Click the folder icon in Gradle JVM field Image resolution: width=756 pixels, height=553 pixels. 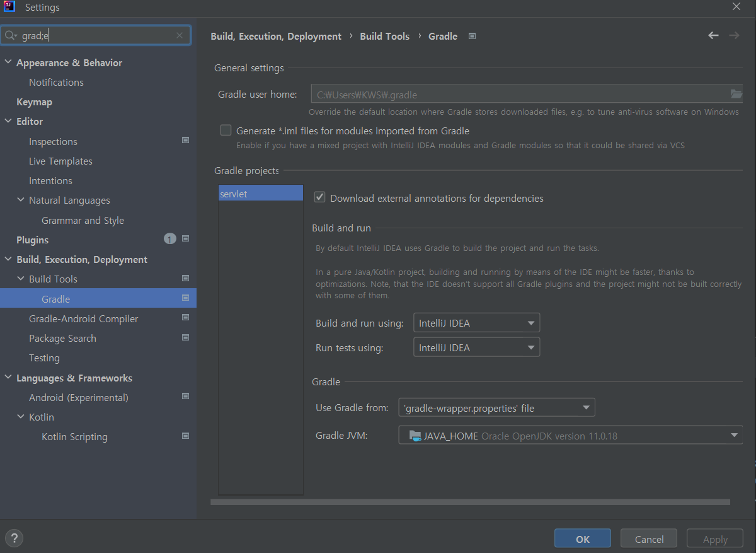[415, 436]
